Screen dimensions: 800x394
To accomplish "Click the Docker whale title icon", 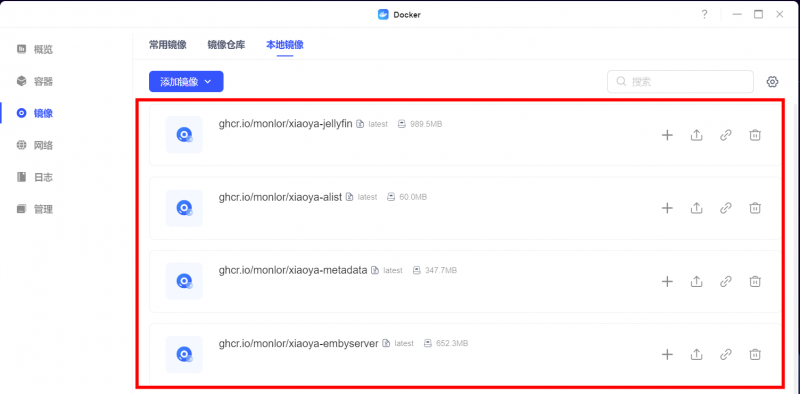I will [x=383, y=14].
